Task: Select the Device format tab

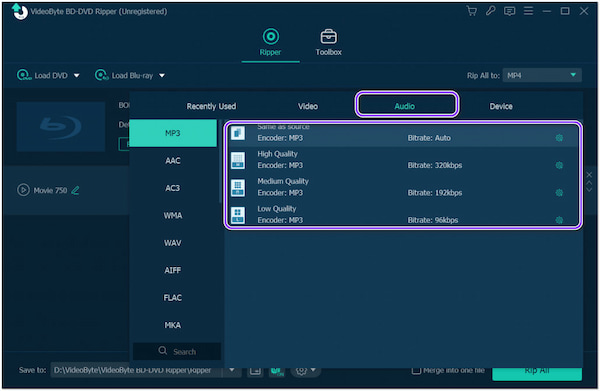Action: [x=501, y=106]
